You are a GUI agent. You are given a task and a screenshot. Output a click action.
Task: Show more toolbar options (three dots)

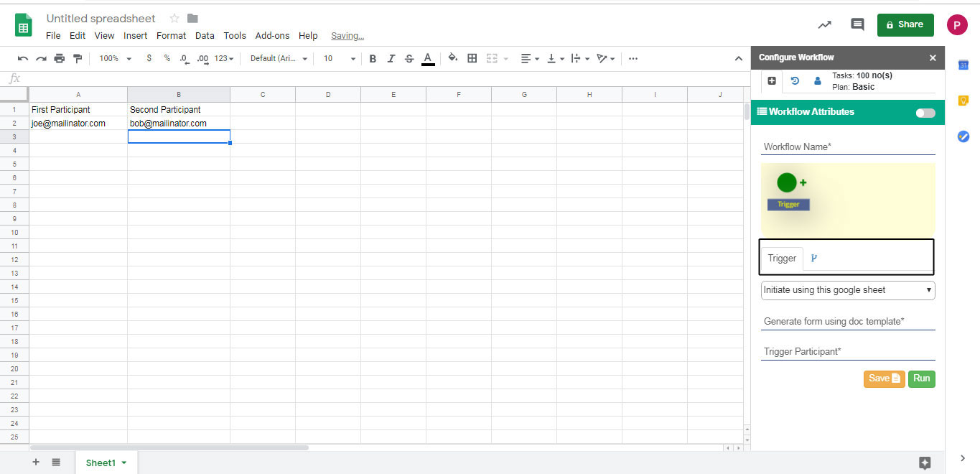click(633, 59)
